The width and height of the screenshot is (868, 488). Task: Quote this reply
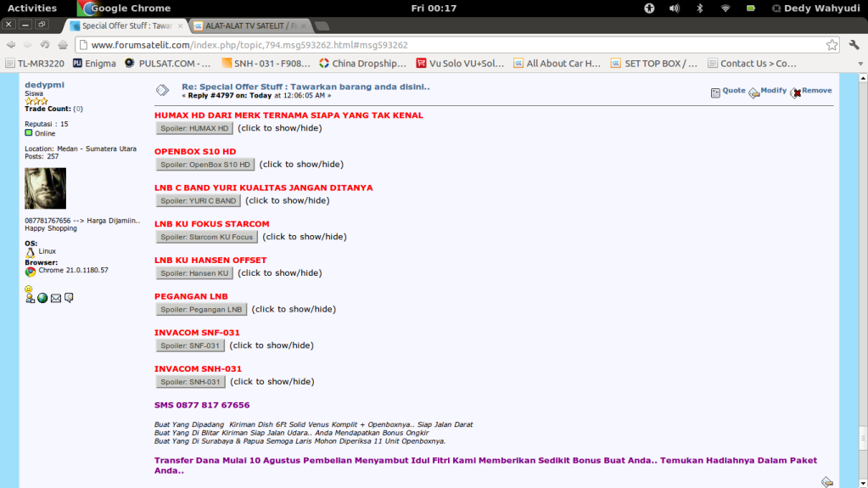click(x=729, y=91)
